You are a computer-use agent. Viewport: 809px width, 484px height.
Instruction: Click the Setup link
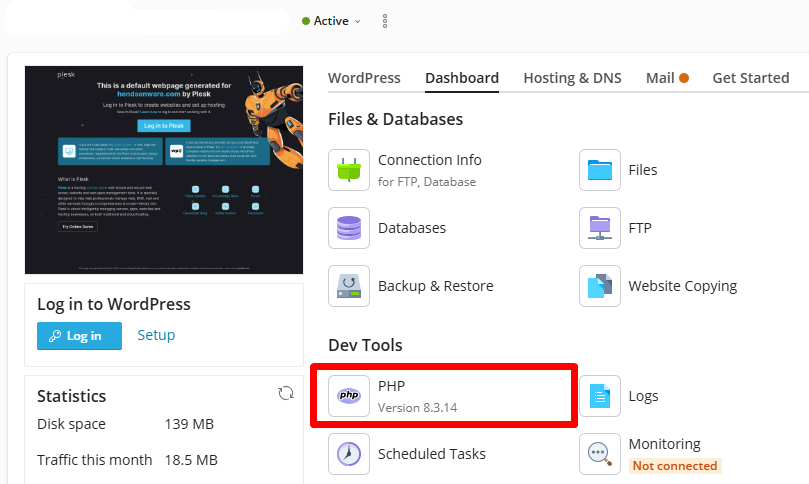(156, 336)
